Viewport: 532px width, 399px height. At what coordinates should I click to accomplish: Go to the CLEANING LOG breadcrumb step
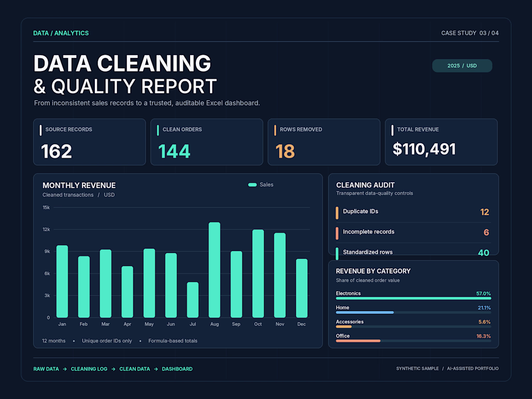tap(89, 369)
